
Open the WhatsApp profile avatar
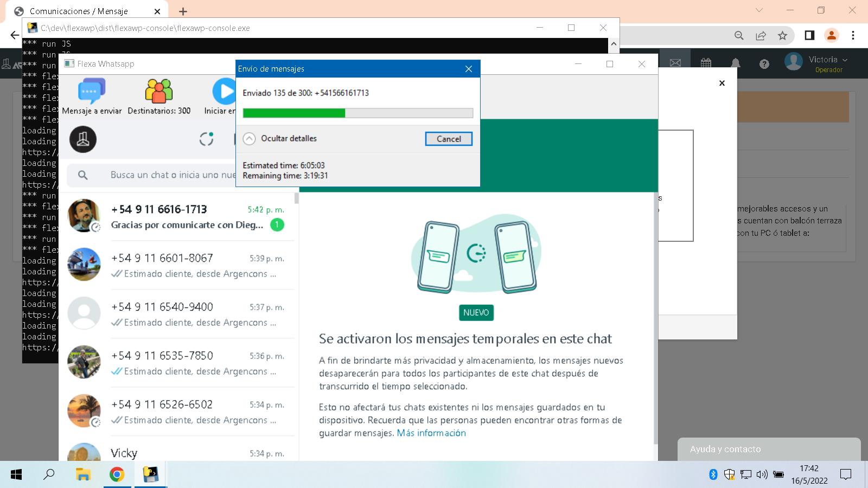click(83, 139)
